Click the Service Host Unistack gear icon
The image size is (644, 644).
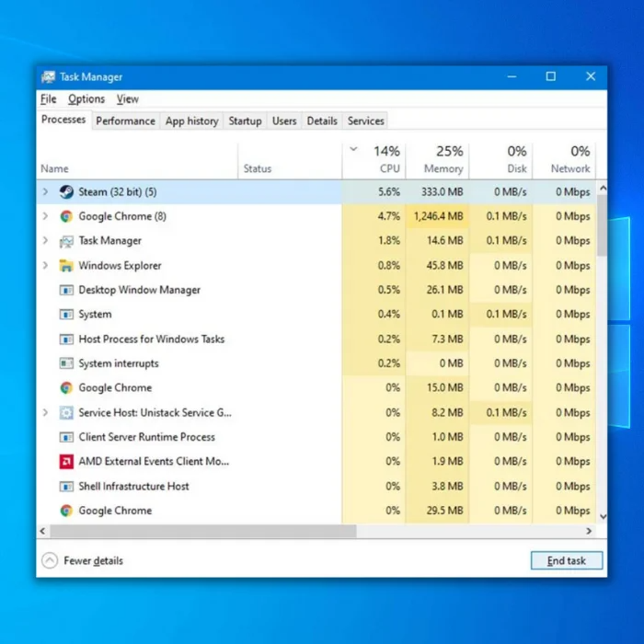point(66,412)
